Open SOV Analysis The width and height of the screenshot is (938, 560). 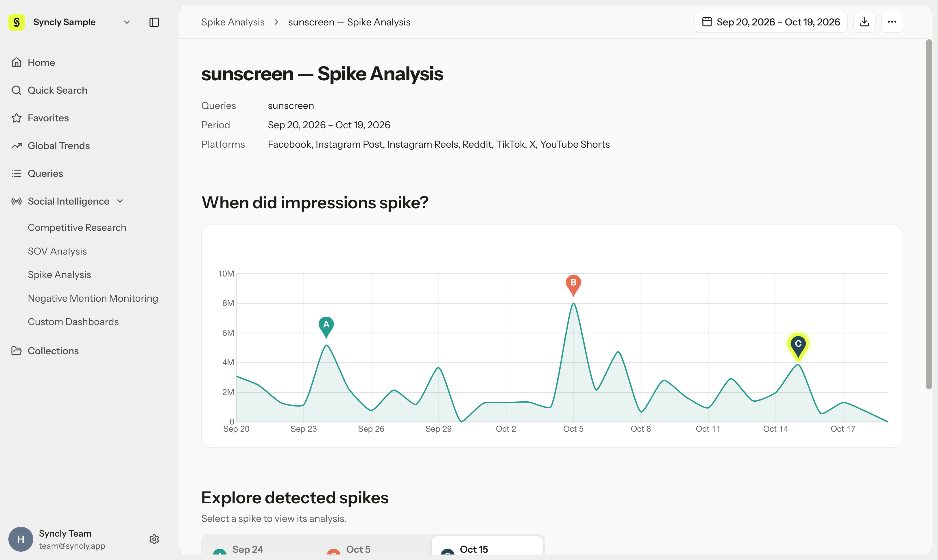coord(58,251)
